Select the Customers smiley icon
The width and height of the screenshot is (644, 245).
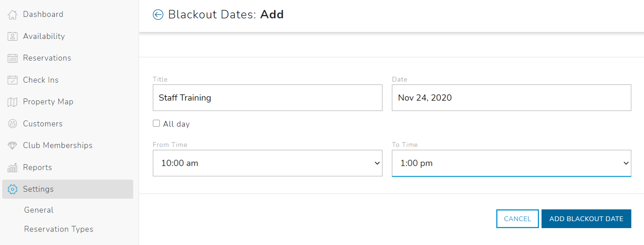[x=12, y=123]
